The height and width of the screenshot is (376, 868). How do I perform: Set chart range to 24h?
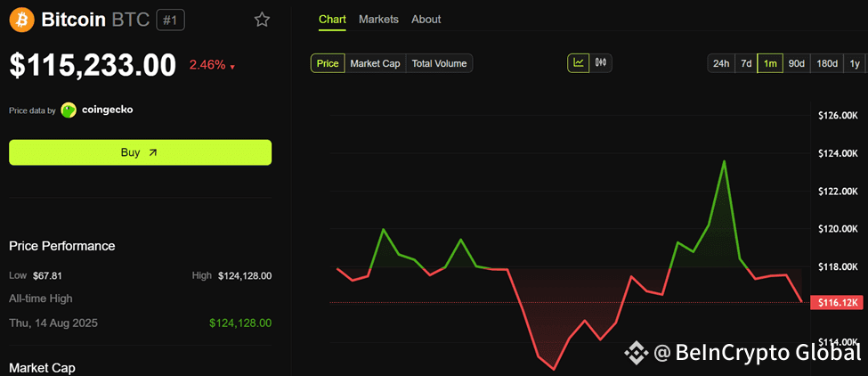tap(721, 63)
